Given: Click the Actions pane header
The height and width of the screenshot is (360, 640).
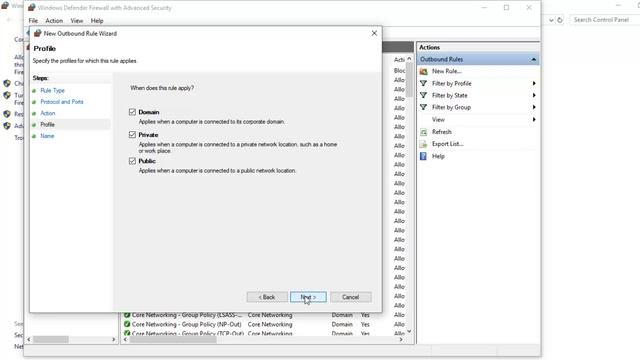Looking at the screenshot, I should (478, 47).
